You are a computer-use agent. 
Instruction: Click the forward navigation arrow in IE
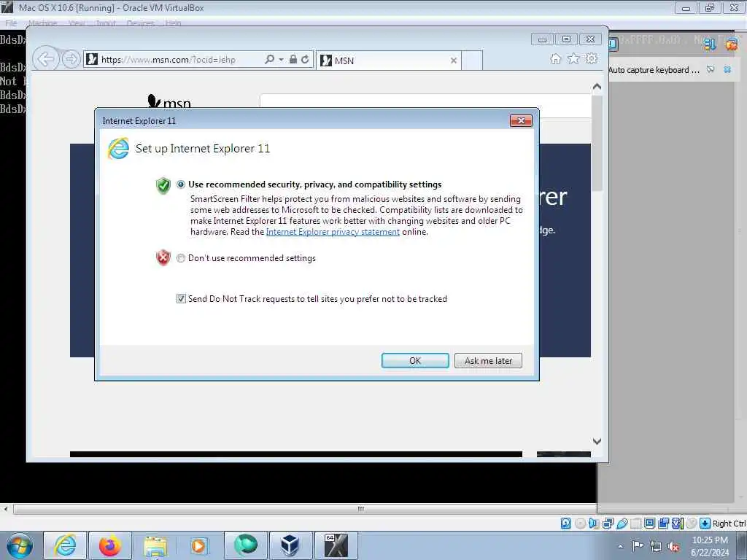[71, 60]
